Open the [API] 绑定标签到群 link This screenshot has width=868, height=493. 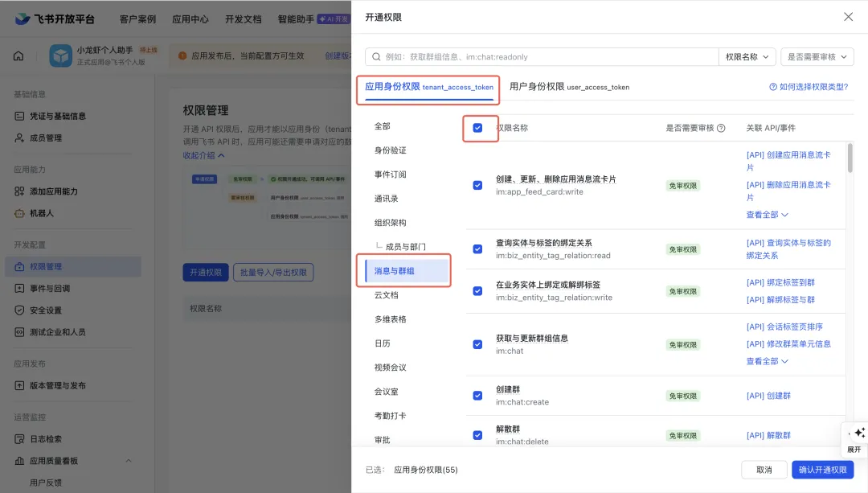click(x=780, y=282)
